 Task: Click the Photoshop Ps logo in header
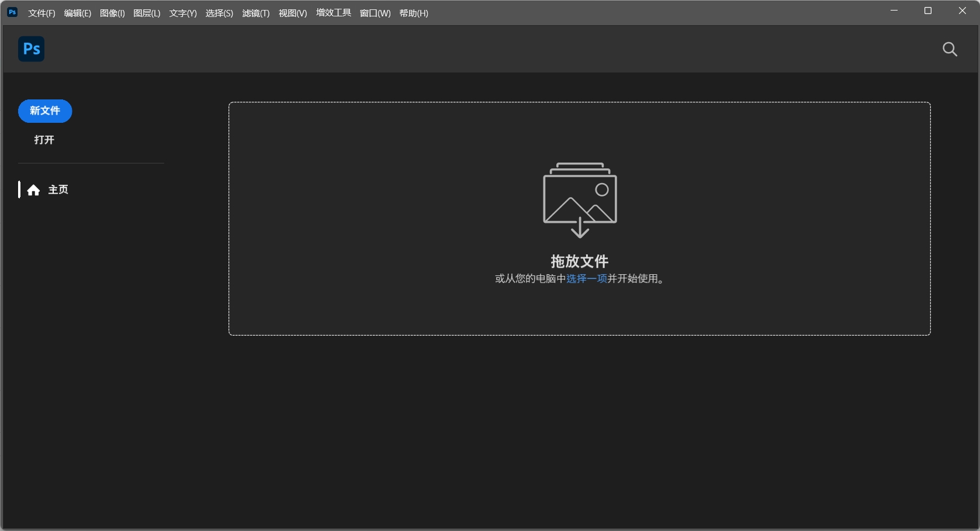pyautogui.click(x=32, y=49)
